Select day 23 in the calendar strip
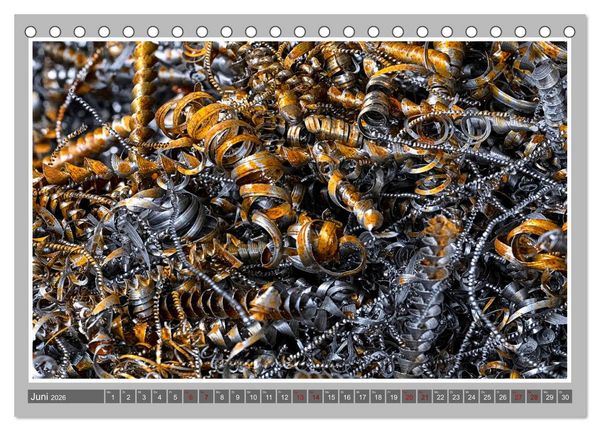 456,397
